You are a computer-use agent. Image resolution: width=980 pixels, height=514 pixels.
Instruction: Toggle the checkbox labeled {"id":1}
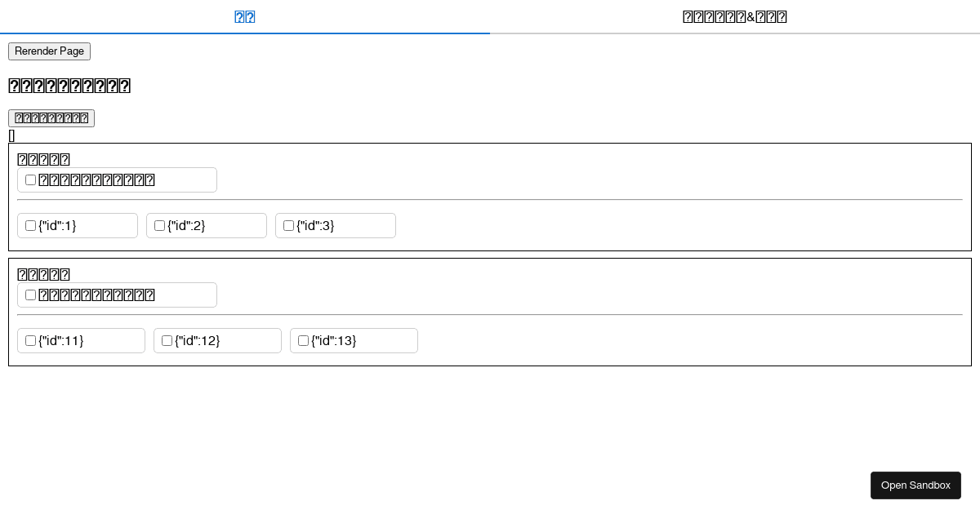[x=30, y=225]
